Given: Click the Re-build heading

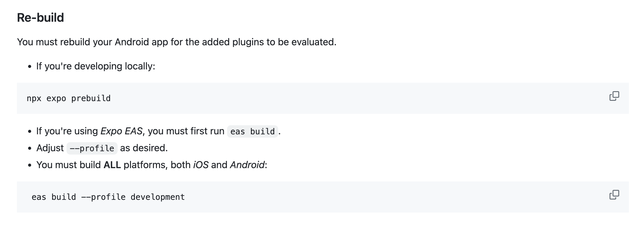Looking at the screenshot, I should (x=41, y=18).
